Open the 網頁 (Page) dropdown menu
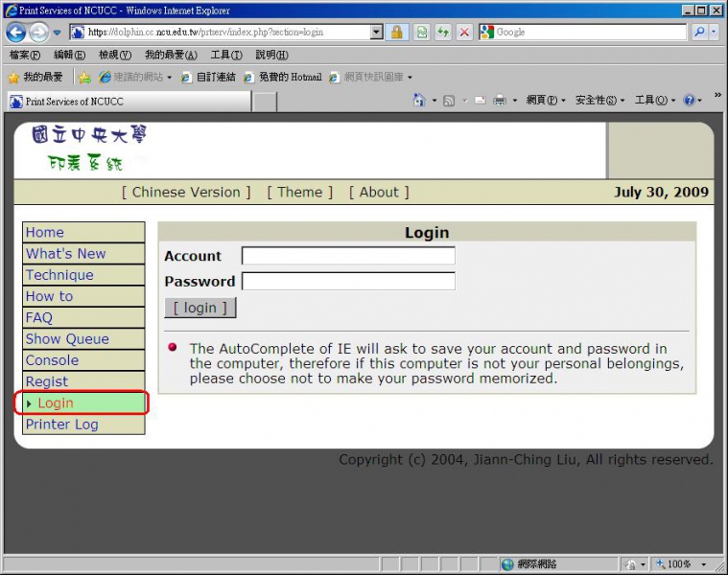This screenshot has width=728, height=575. 545,100
